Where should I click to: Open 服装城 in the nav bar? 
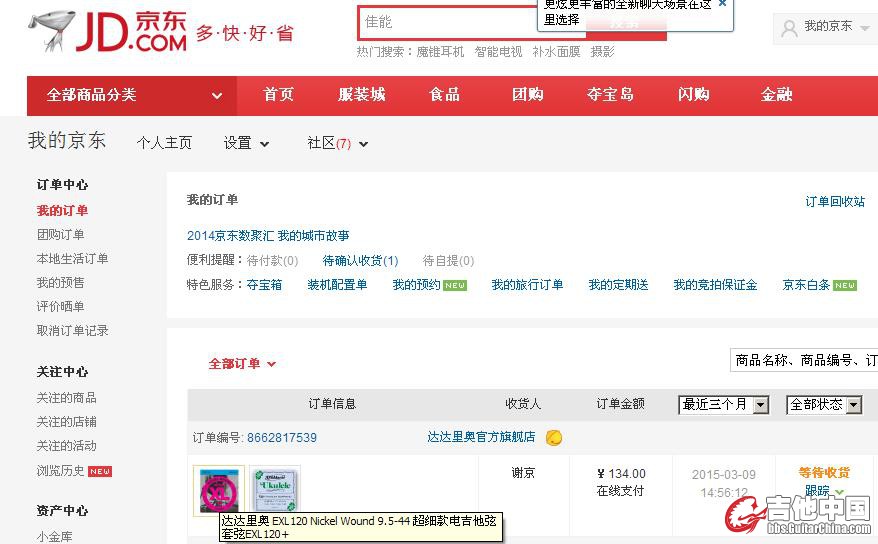tap(361, 95)
